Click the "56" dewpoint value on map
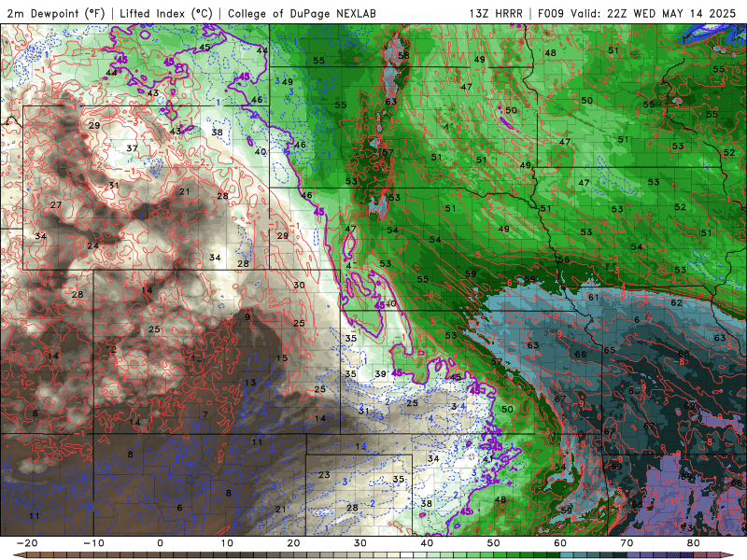This screenshot has width=747, height=560. 564,259
